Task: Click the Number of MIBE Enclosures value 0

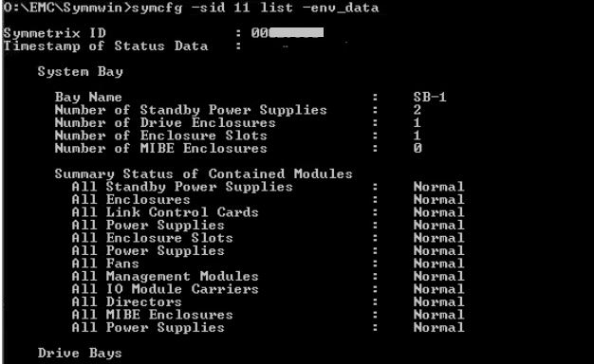Action: (418, 148)
